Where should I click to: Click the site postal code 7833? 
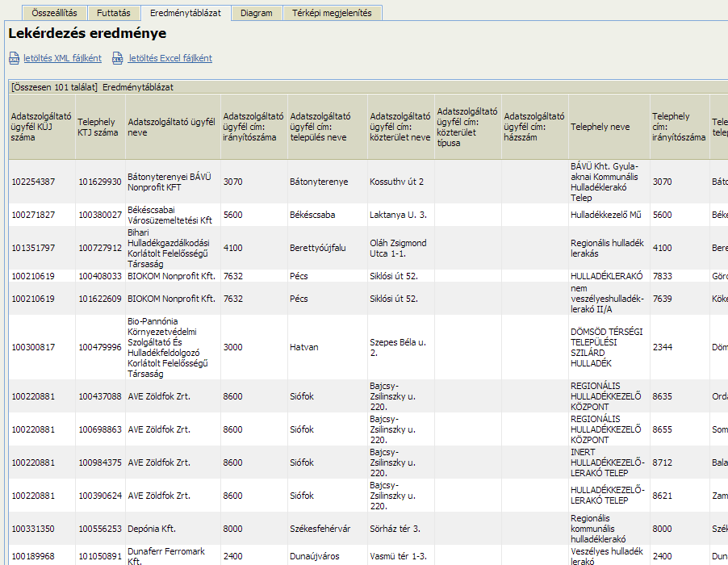coord(663,276)
